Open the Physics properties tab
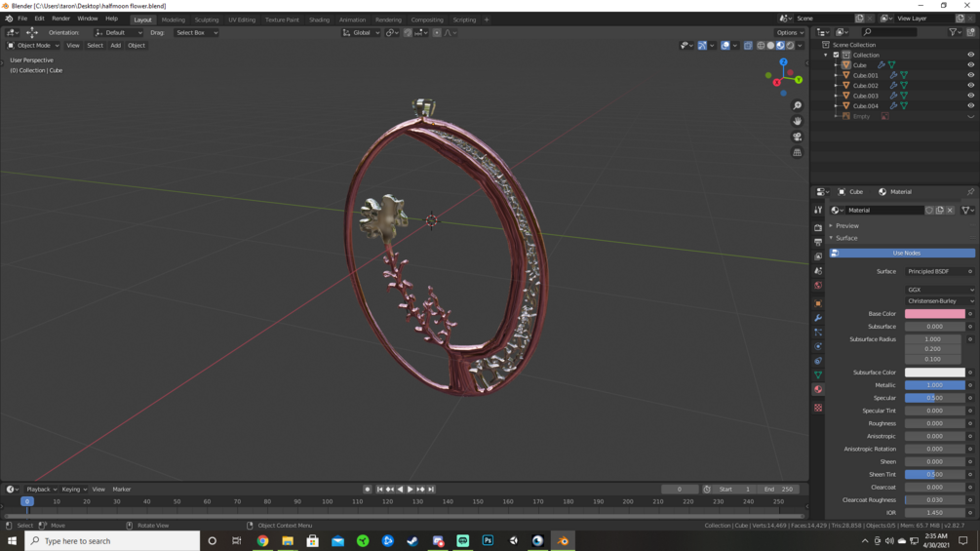 pos(818,347)
